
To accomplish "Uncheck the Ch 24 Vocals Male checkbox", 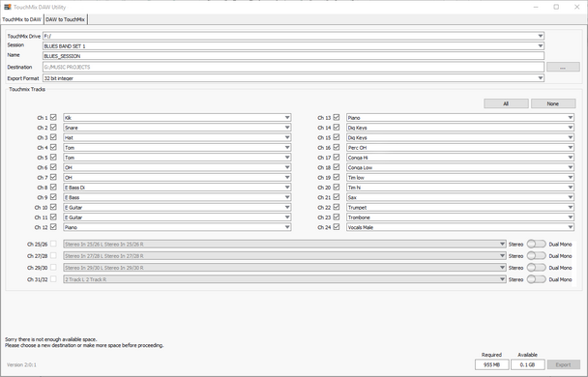I will coord(337,227).
